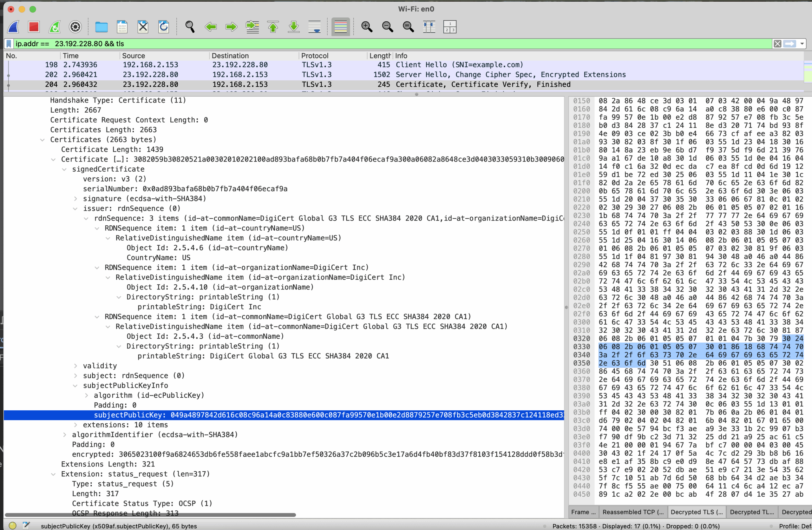Sort packets by Source column
Viewport: 812px width, 530px height.
pyautogui.click(x=164, y=56)
